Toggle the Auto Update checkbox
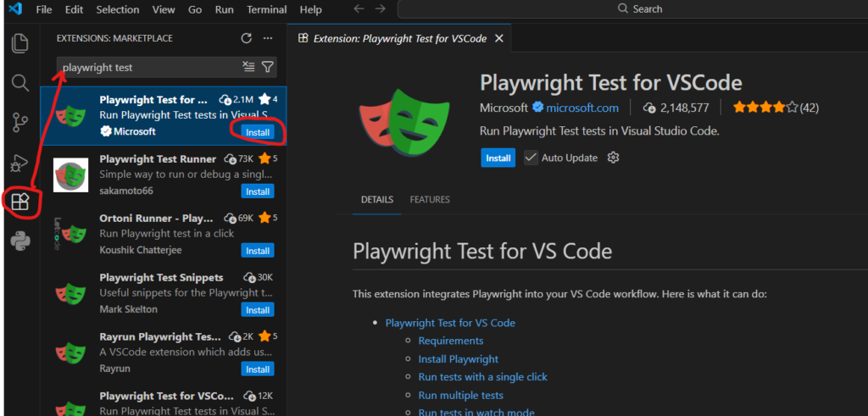Image resolution: width=868 pixels, height=416 pixels. [531, 158]
